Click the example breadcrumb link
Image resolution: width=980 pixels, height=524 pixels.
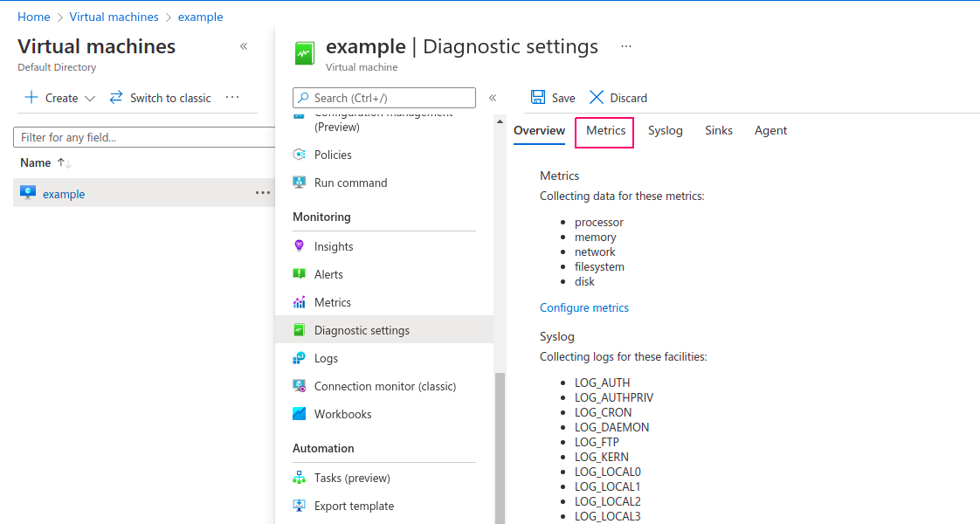201,17
